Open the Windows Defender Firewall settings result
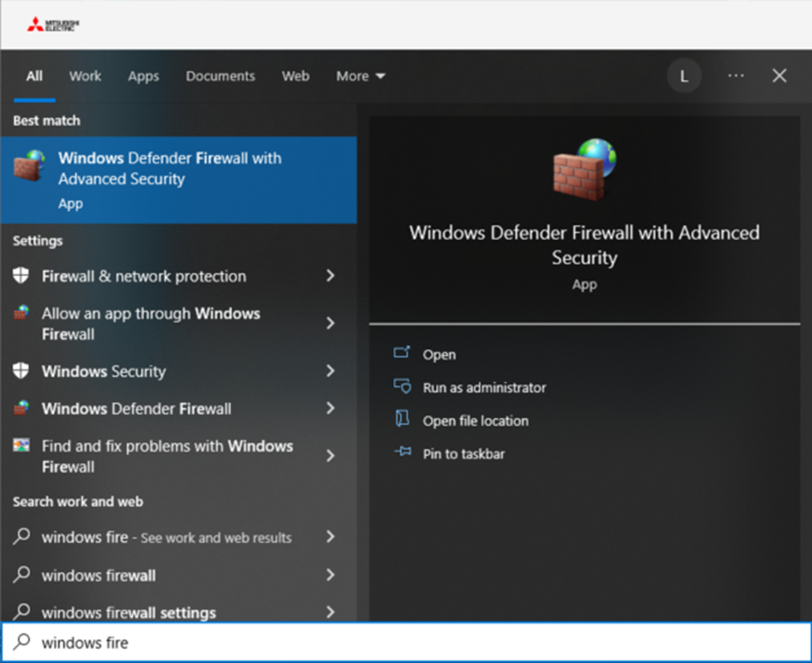This screenshot has width=812, height=663. [179, 408]
